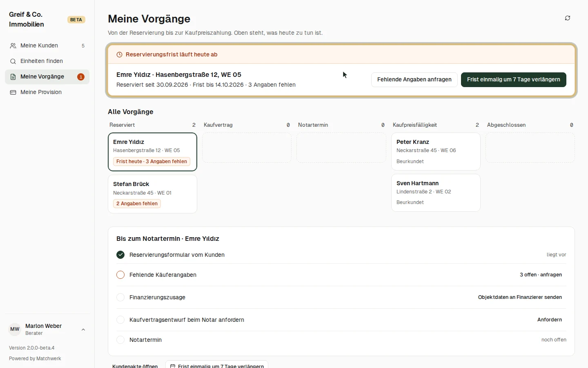
Task: Open Meine Provision page
Action: [47, 92]
